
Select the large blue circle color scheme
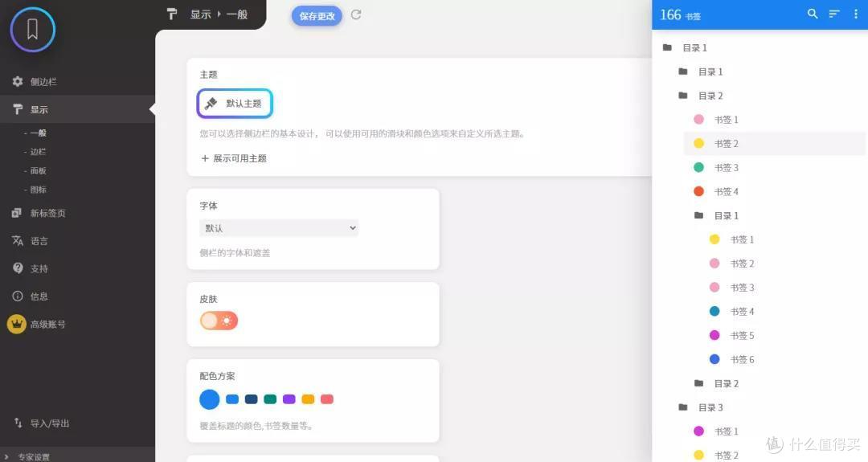[209, 399]
